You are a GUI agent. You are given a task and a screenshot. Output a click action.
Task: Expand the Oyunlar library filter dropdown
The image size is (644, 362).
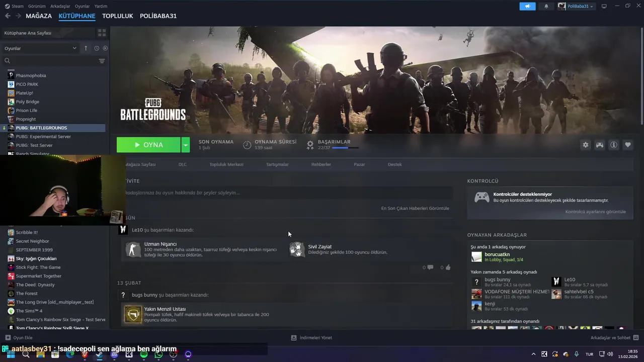click(x=40, y=48)
